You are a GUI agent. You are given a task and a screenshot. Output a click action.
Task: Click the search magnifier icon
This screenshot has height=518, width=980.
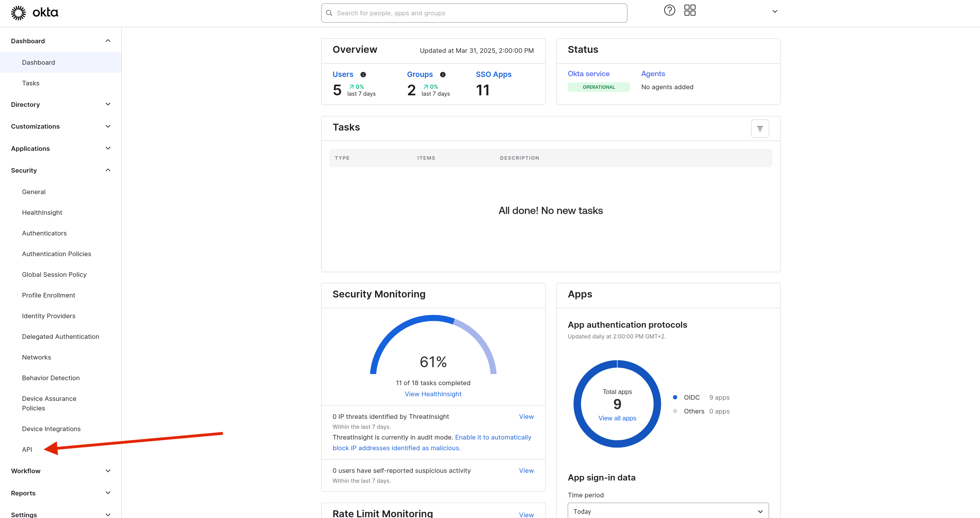click(329, 13)
